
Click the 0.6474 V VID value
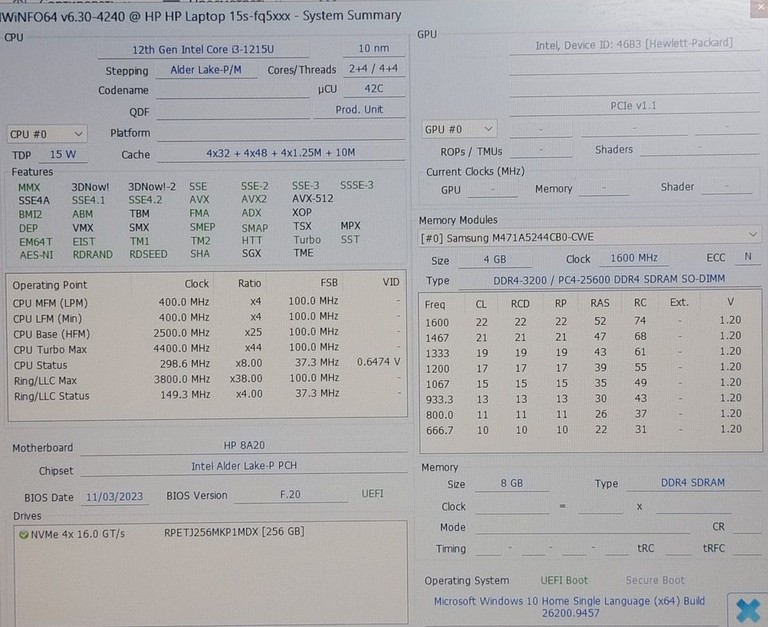pos(379,362)
